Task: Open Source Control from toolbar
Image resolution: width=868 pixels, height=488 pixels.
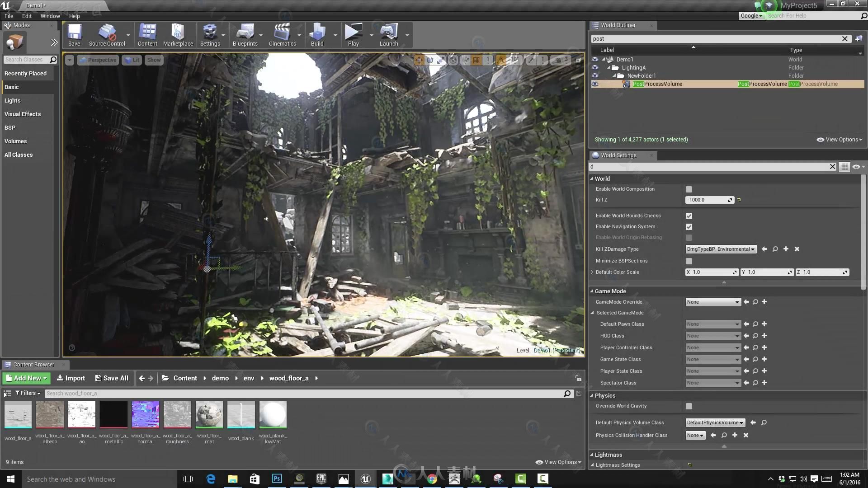Action: [x=107, y=35]
